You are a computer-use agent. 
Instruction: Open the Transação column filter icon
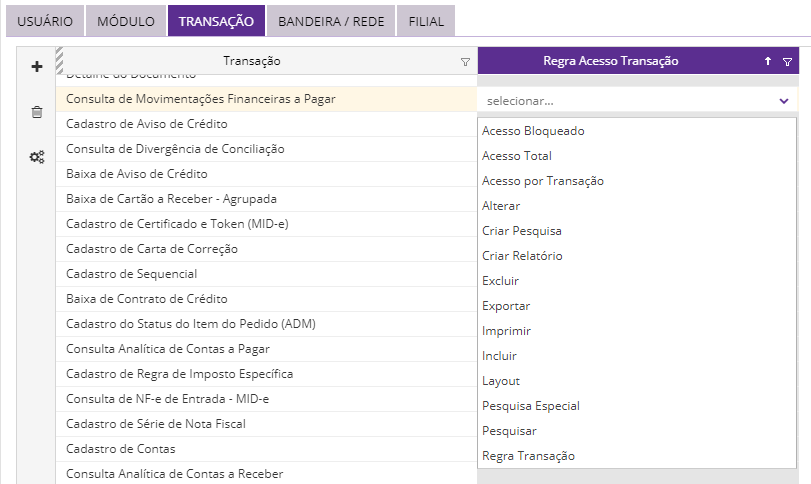pos(465,62)
